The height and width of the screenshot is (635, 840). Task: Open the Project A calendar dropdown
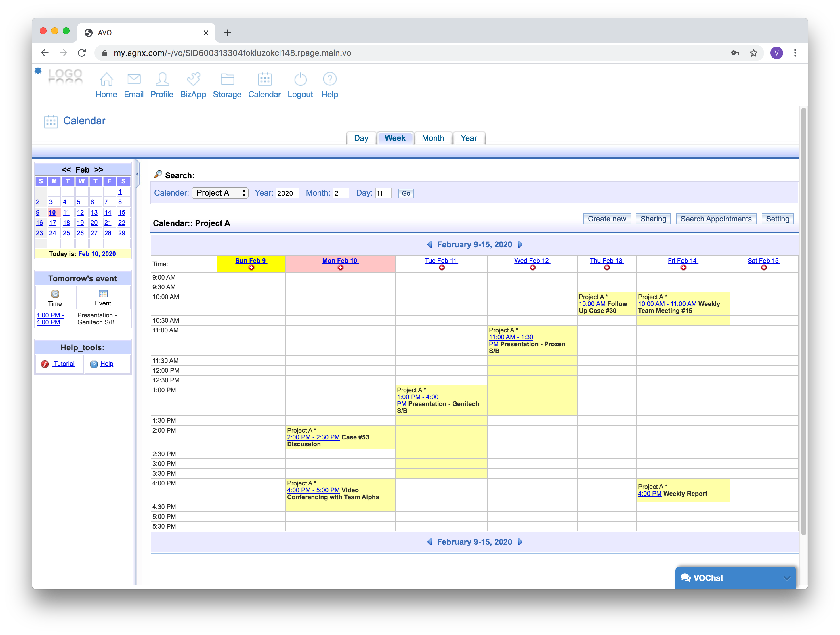tap(220, 193)
